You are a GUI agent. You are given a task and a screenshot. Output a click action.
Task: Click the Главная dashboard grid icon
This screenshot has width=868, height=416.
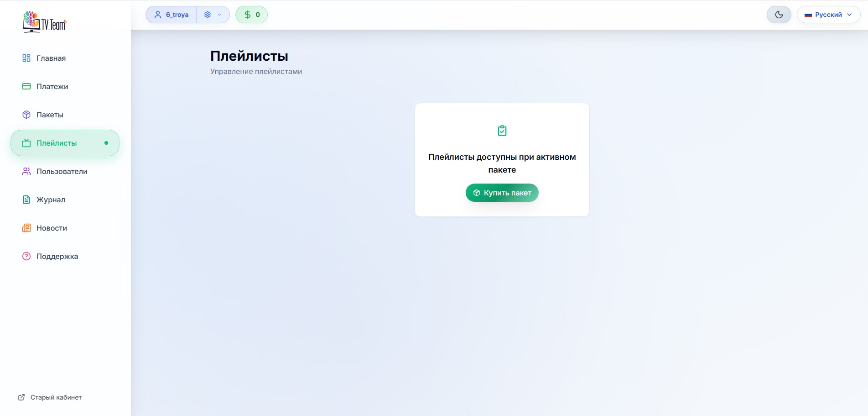26,58
